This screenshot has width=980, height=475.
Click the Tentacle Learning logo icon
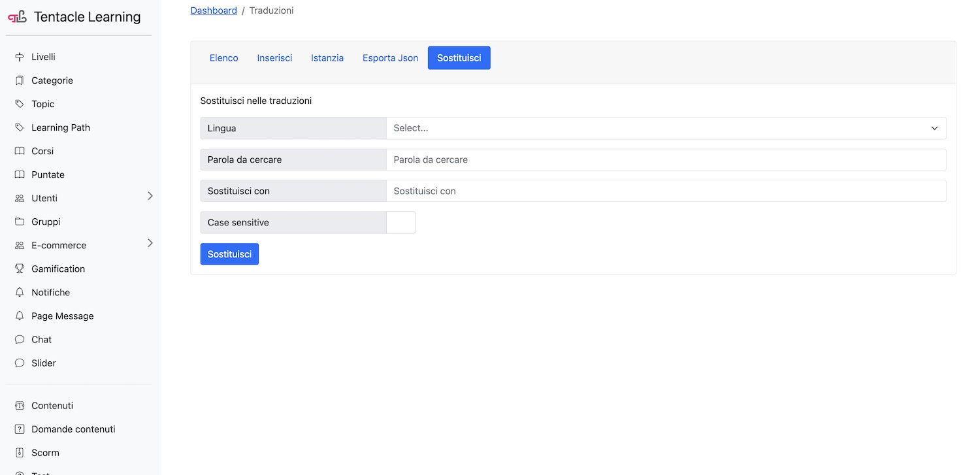(18, 17)
